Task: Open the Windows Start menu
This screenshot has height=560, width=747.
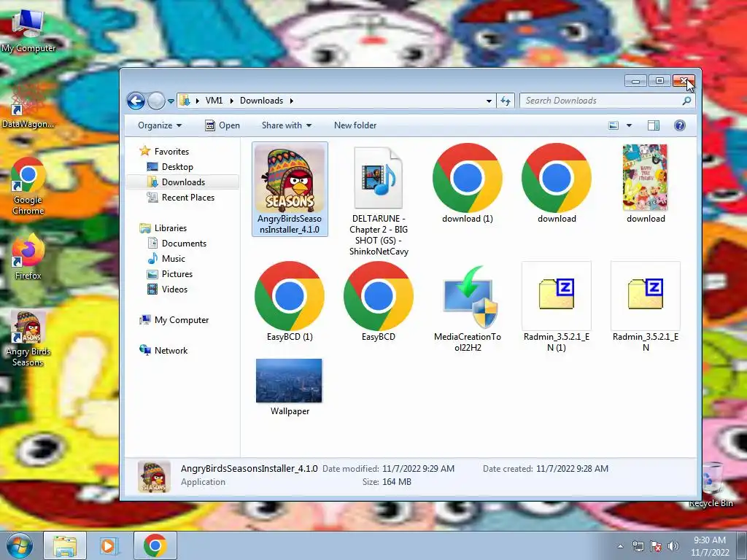Action: tap(19, 545)
